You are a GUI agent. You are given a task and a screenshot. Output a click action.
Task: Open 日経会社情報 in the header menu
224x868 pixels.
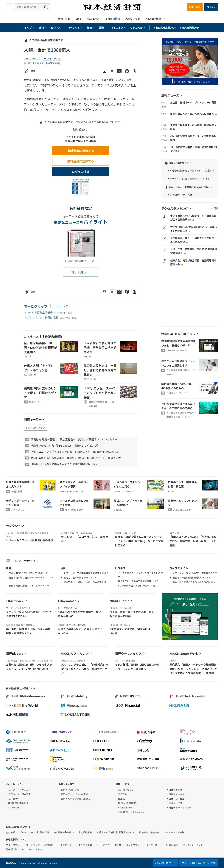click(x=113, y=18)
